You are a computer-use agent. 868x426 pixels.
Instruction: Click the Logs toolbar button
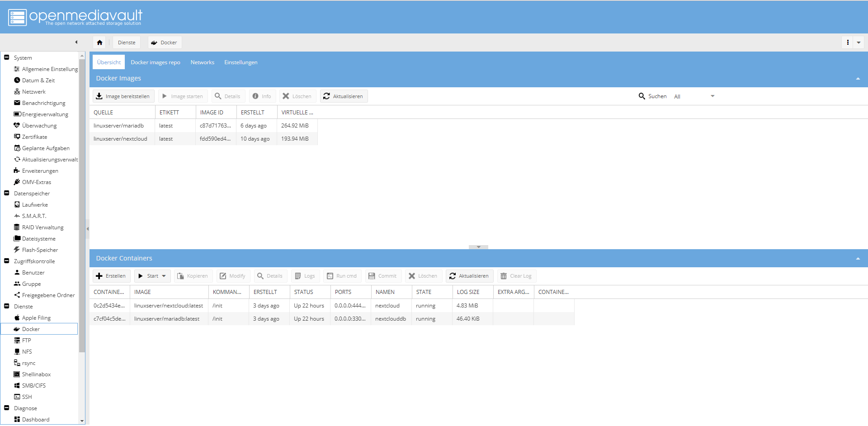point(305,276)
